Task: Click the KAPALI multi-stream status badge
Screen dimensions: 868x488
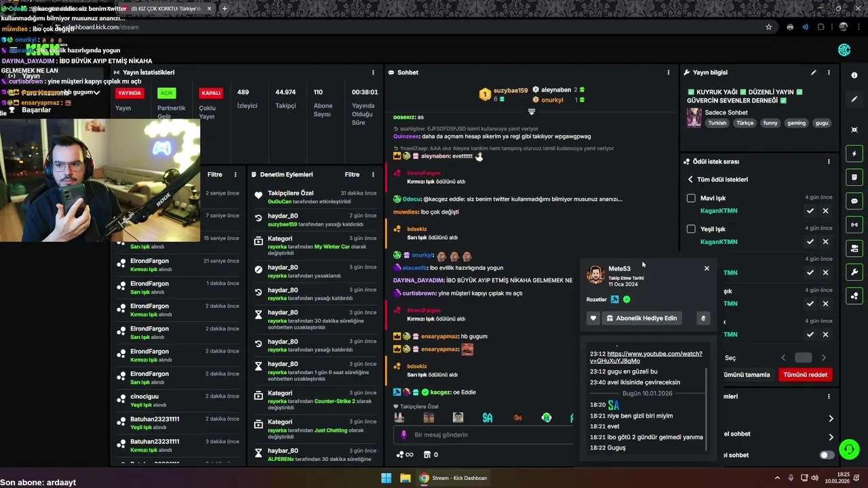Action: tap(211, 94)
